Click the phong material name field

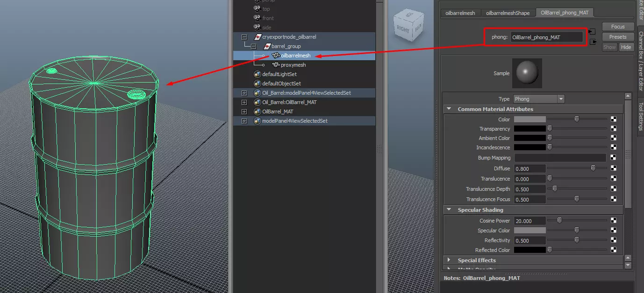tap(547, 37)
